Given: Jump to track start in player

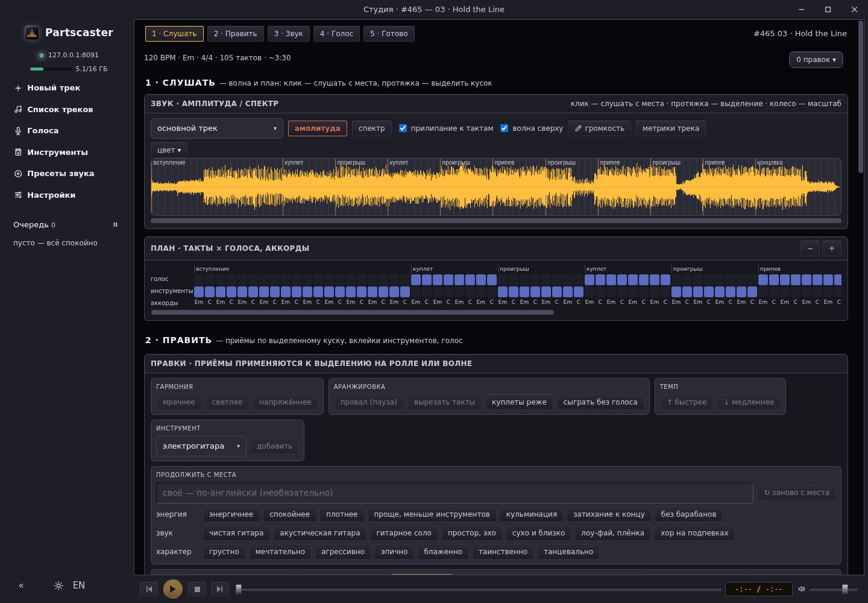Looking at the screenshot, I should [x=149, y=589].
